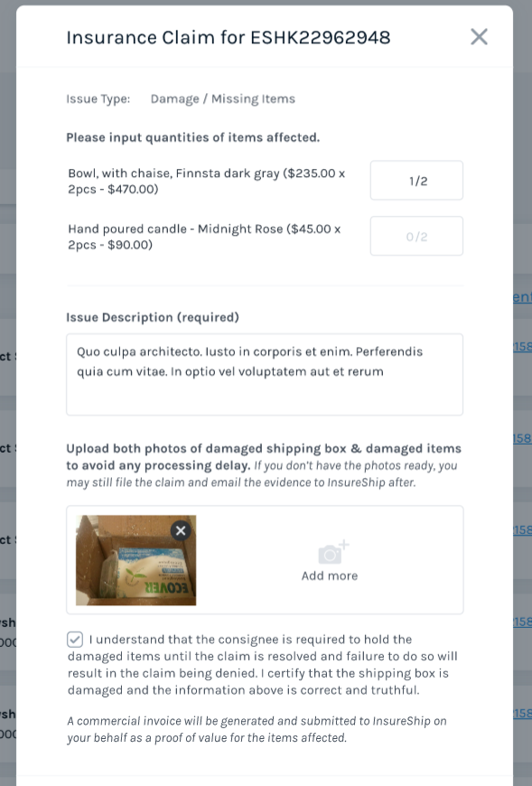532x786 pixels.
Task: Click the commercial invoice note in italics
Action: click(257, 729)
